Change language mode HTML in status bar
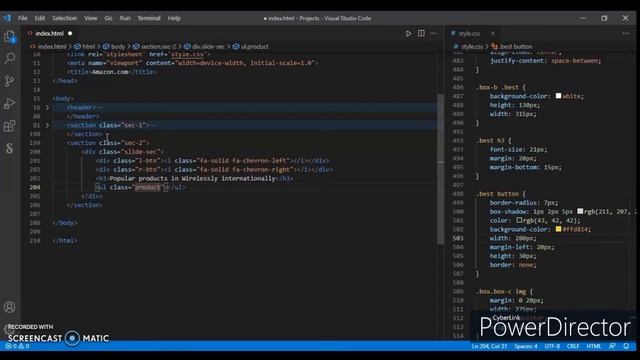This screenshot has height=360, width=640. pyautogui.click(x=593, y=346)
